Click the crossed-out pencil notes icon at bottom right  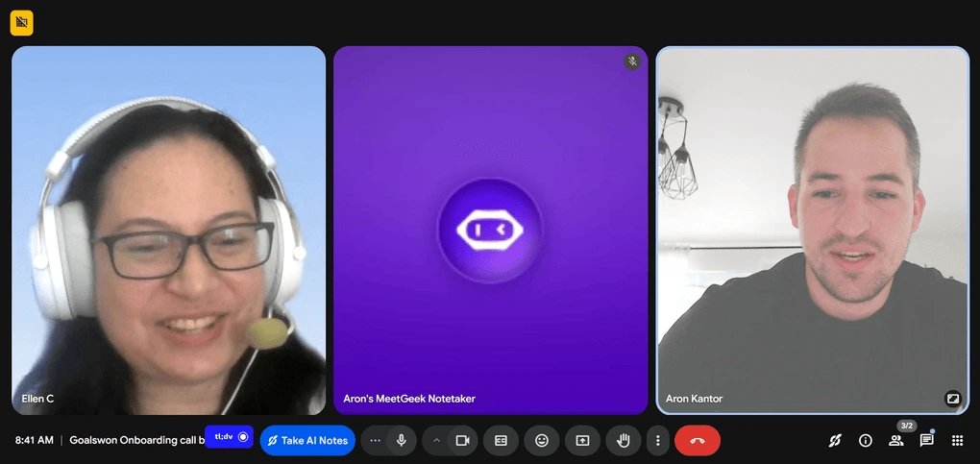point(835,440)
